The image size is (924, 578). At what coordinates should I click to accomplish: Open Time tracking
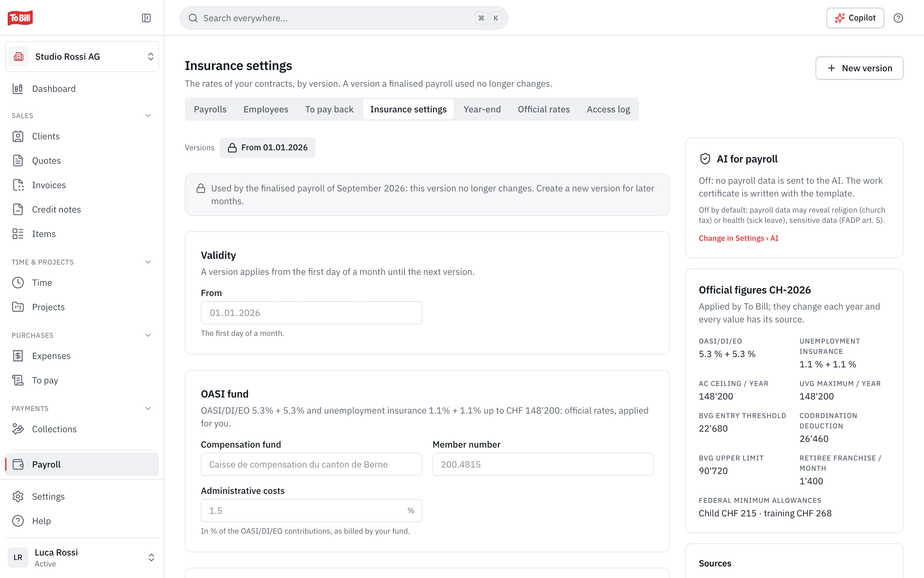(82, 283)
